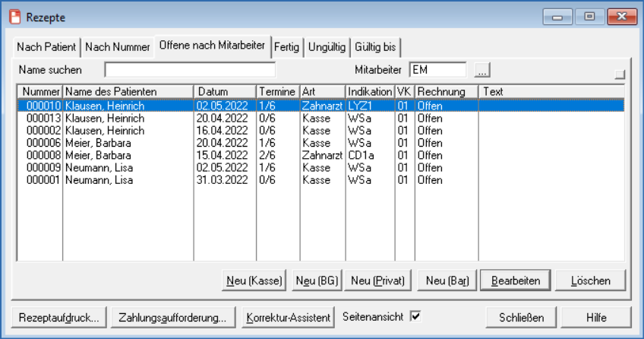Select the Fertig tab
644x339 pixels.
(287, 47)
